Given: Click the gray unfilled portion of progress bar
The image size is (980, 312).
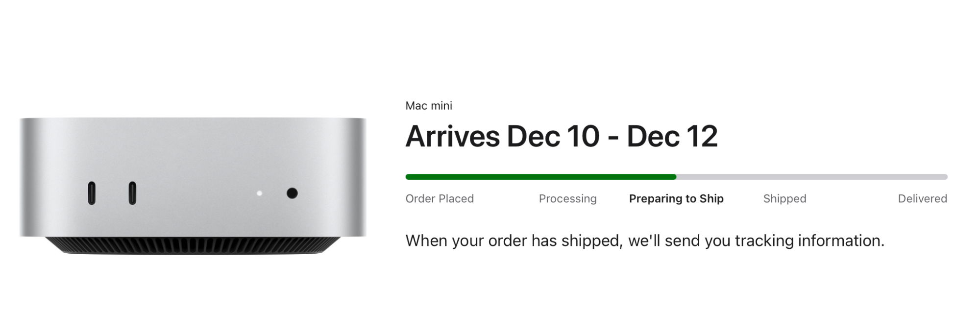Looking at the screenshot, I should pos(812,177).
